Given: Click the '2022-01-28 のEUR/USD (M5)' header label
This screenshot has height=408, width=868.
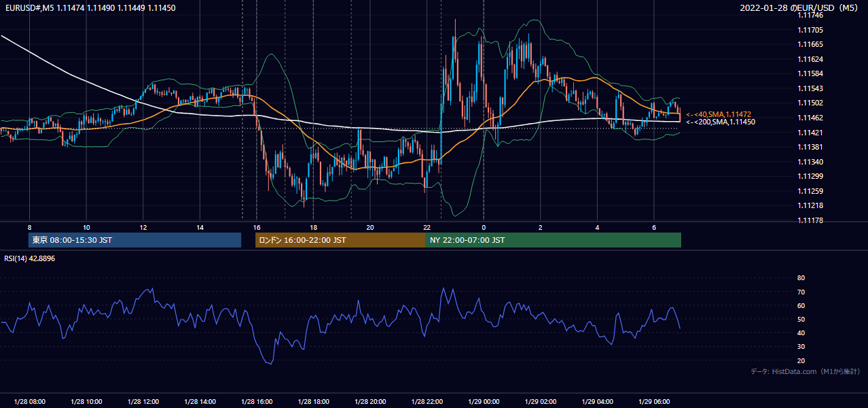Looking at the screenshot, I should (x=799, y=8).
